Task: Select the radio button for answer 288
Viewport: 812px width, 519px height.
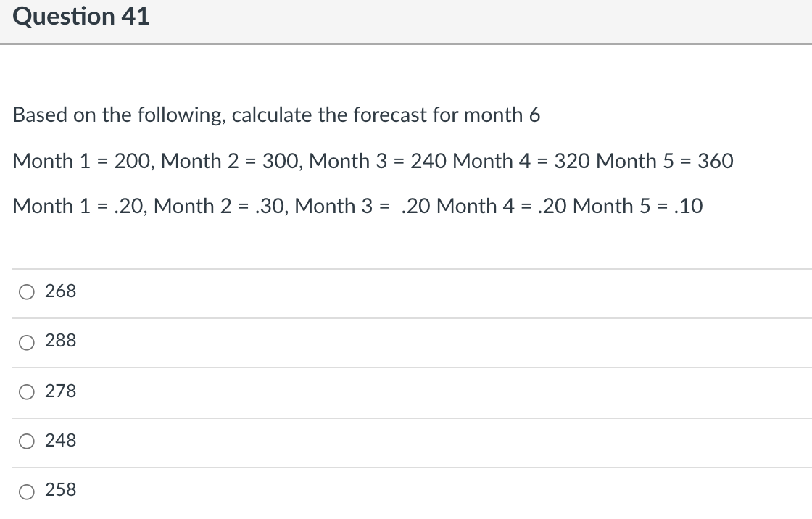Action: pos(26,341)
